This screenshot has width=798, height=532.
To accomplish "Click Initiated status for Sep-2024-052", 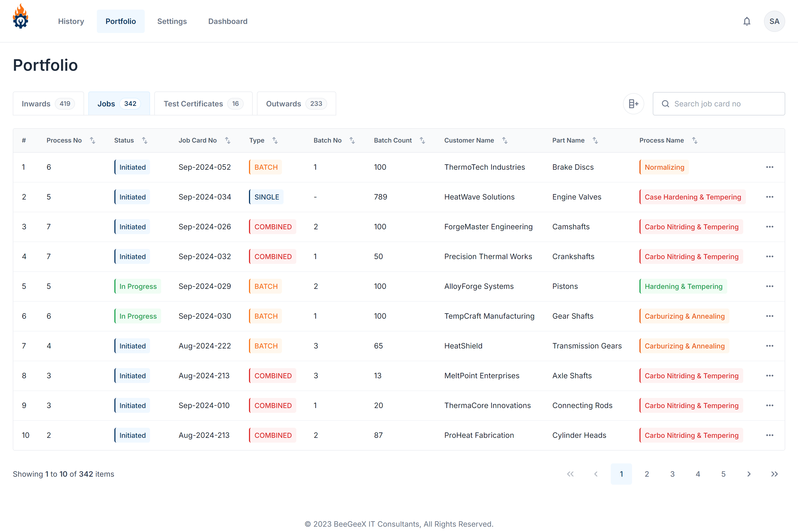I will (132, 167).
